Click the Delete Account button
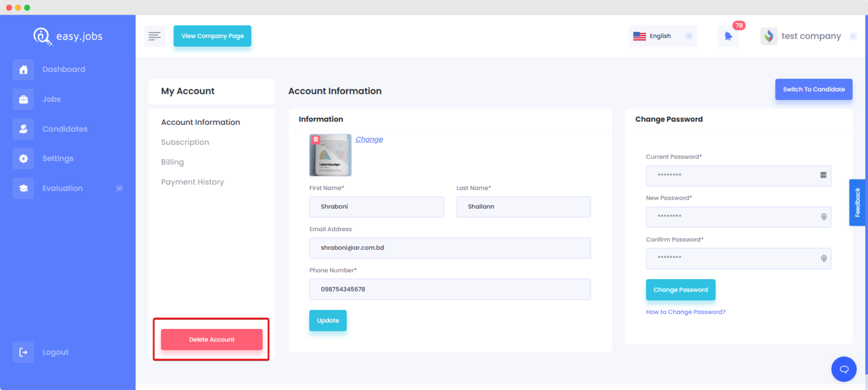This screenshot has height=390, width=868. pyautogui.click(x=212, y=340)
